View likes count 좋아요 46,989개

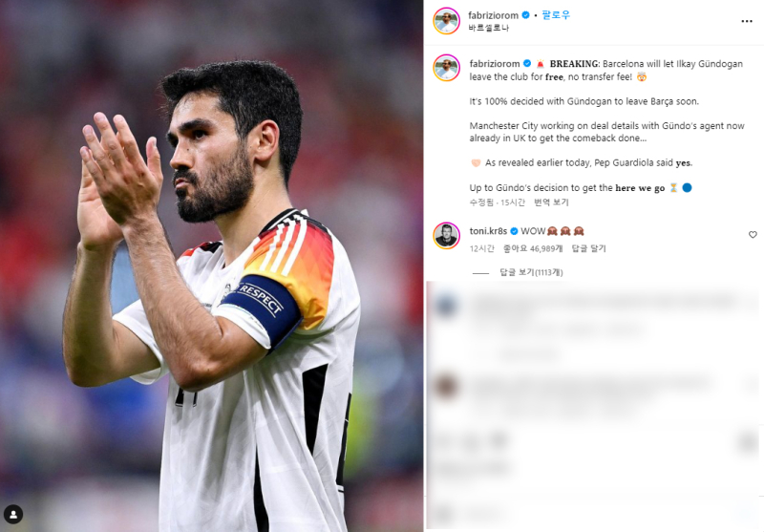[533, 248]
